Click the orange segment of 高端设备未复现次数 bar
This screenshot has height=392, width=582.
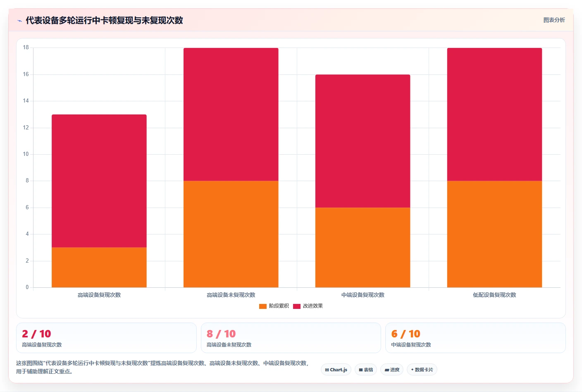[231, 234]
